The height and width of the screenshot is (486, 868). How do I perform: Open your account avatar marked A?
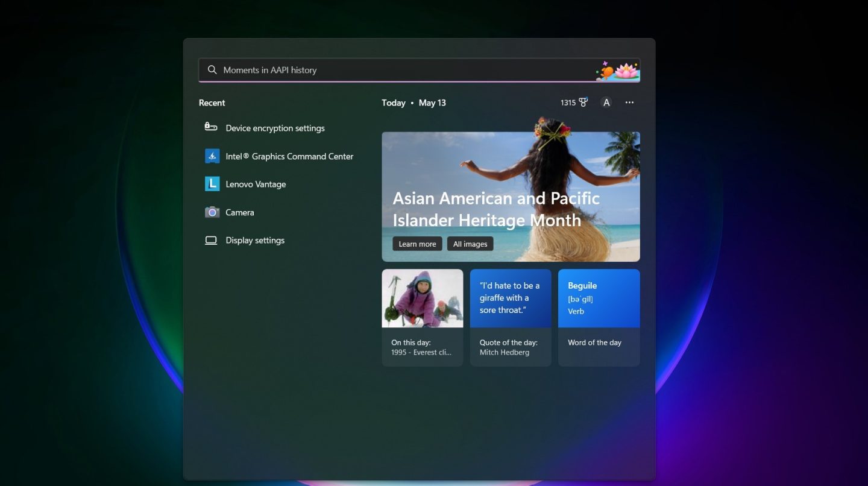point(606,103)
